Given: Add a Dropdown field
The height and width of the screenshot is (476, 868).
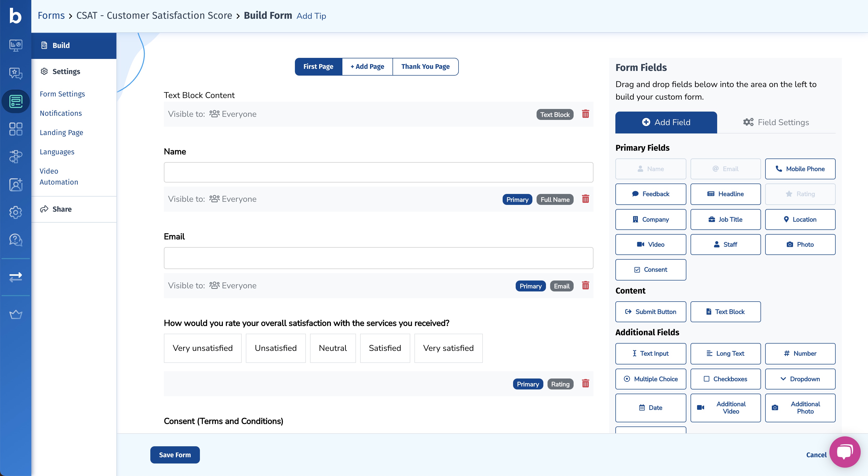Looking at the screenshot, I should click(x=800, y=379).
